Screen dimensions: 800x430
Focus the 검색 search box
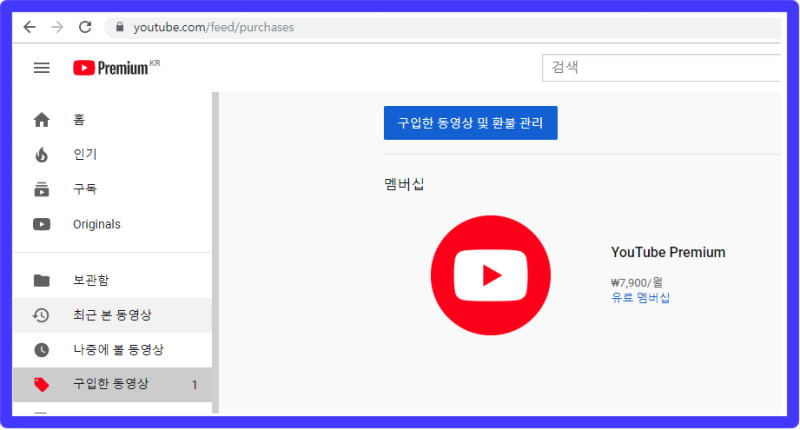tap(661, 67)
